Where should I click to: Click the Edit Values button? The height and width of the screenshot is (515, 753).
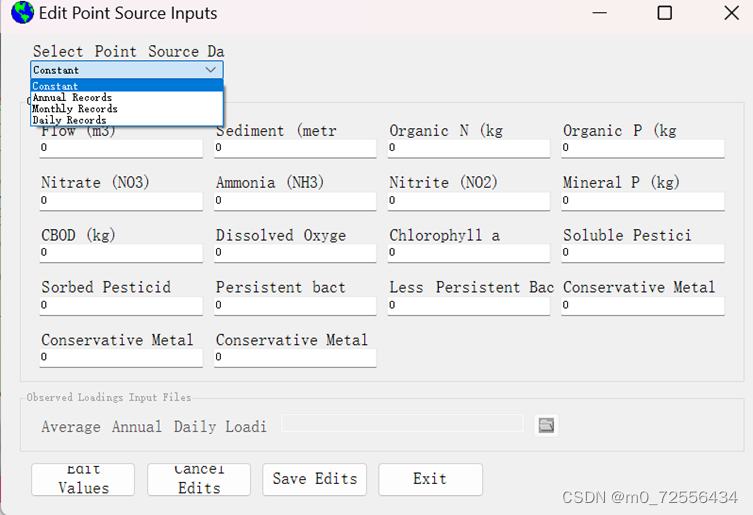pos(83,479)
